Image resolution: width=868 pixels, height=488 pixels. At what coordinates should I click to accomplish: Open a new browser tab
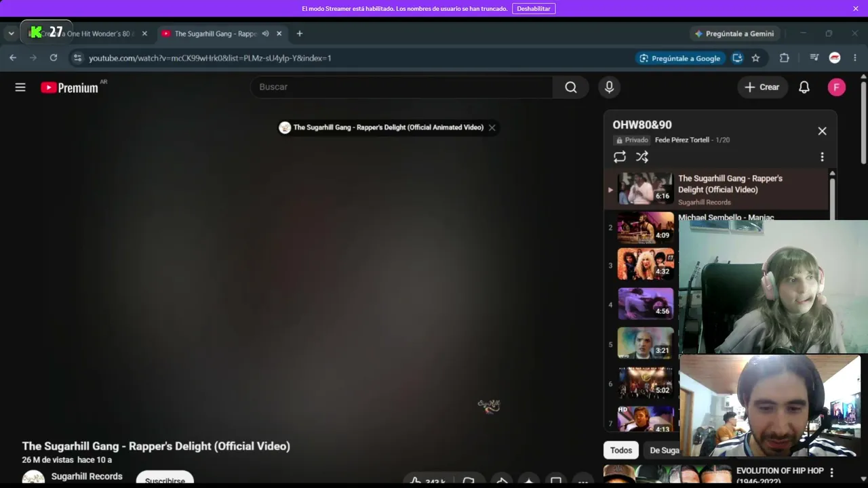coord(299,33)
